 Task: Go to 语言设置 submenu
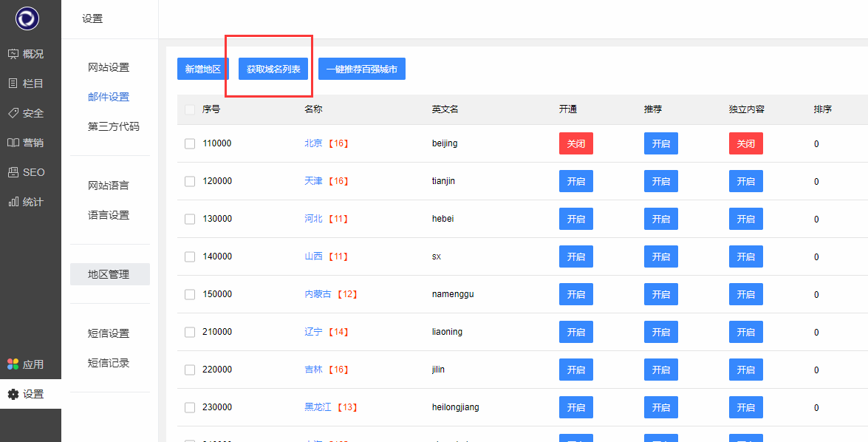point(109,215)
